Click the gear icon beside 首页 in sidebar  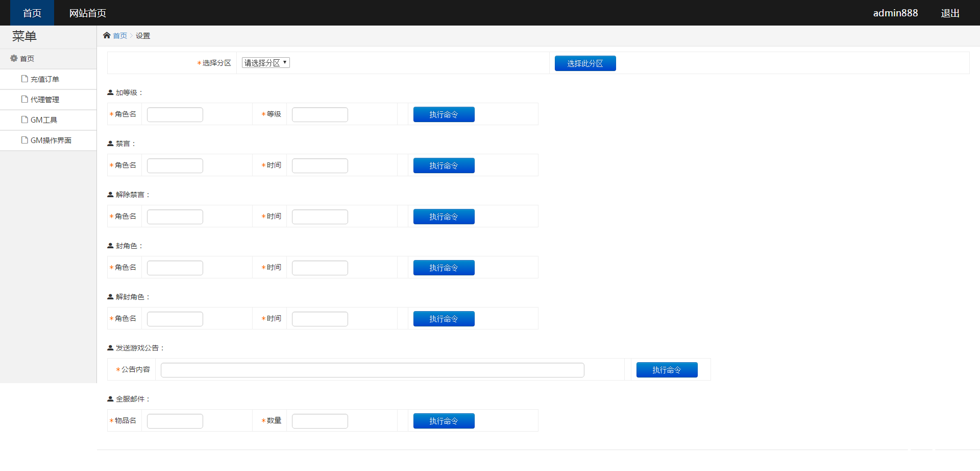(x=14, y=58)
